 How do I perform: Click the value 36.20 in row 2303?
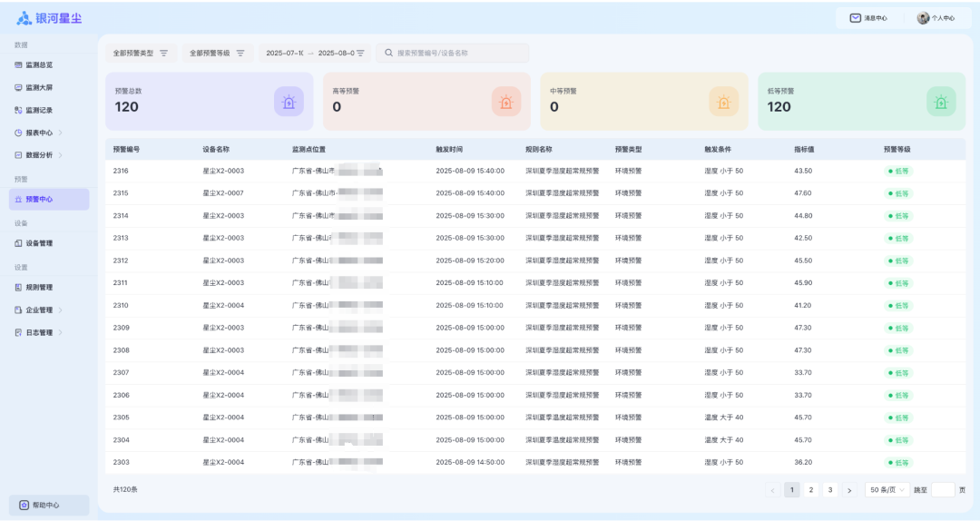click(x=803, y=463)
